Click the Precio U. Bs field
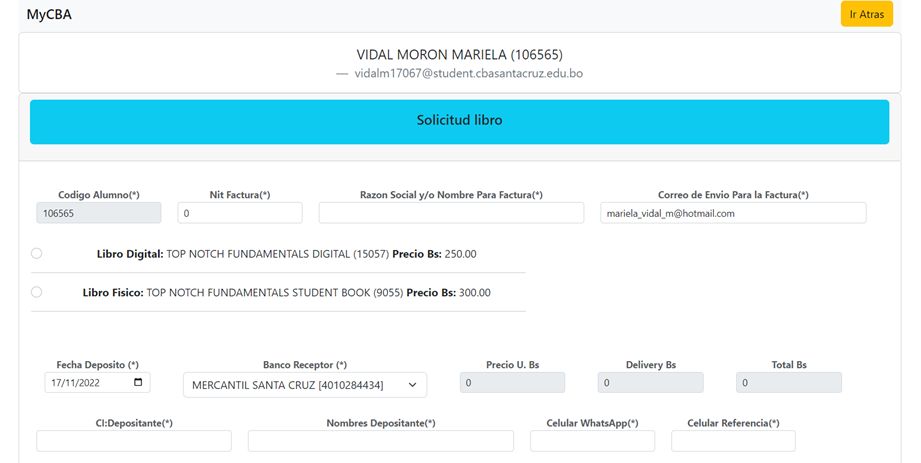The height and width of the screenshot is (463, 921). 512,383
